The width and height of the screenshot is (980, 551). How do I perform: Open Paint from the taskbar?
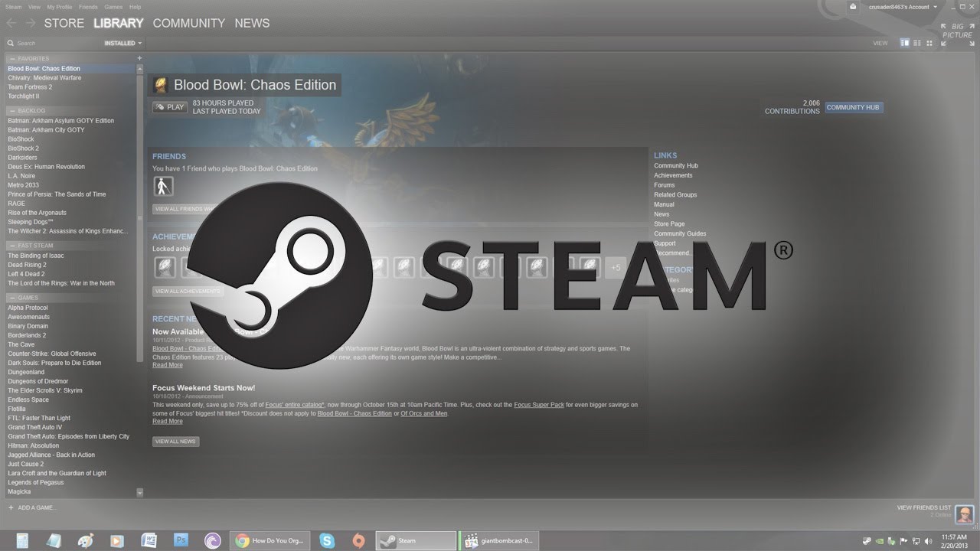[84, 540]
